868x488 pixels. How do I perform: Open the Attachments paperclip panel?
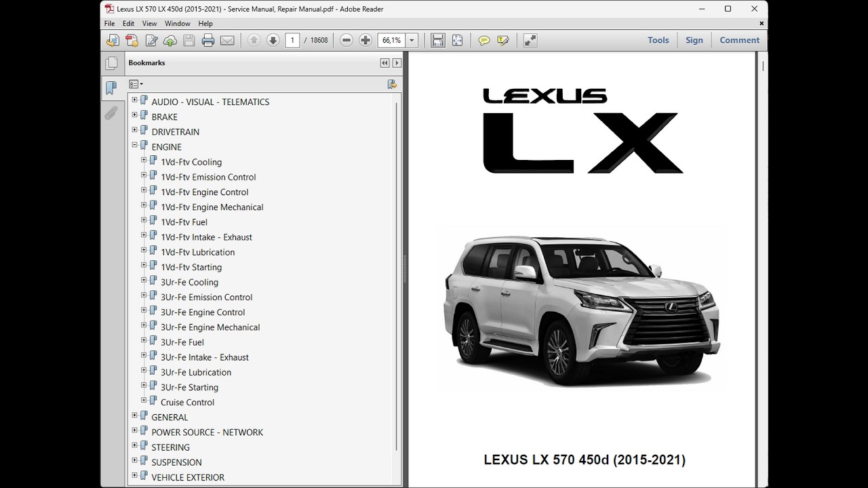tap(111, 113)
